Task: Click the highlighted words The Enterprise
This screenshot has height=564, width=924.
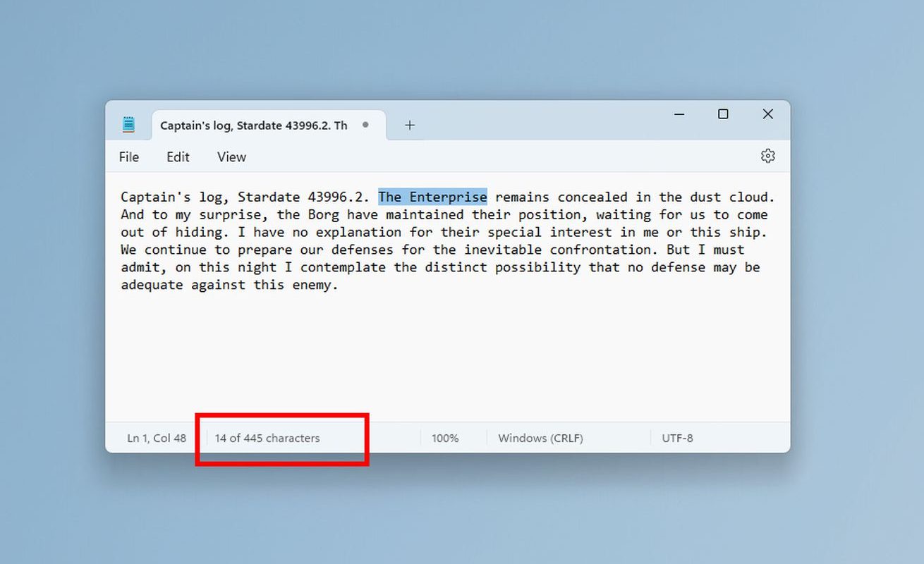Action: 432,197
